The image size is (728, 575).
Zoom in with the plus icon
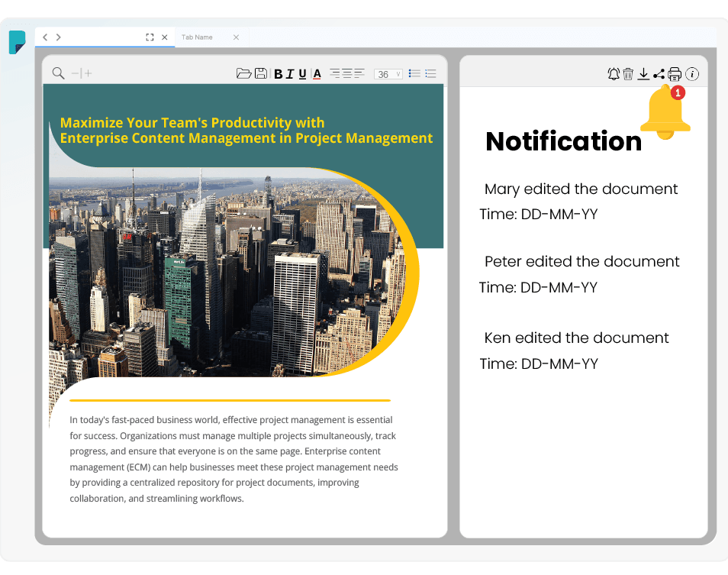[89, 73]
